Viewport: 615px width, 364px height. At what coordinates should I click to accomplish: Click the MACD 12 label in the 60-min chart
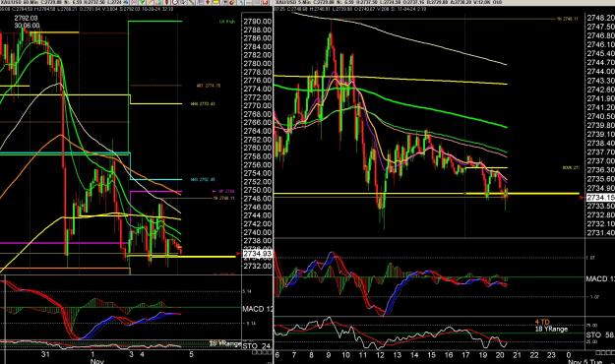(258, 309)
